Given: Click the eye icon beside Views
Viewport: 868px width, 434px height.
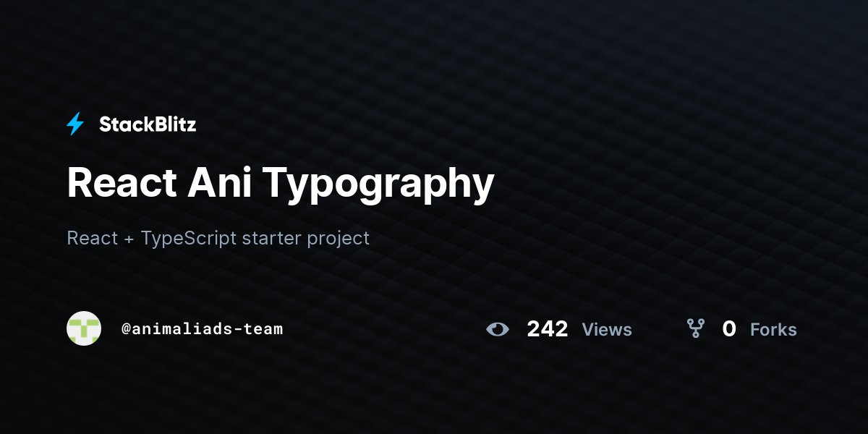Looking at the screenshot, I should pyautogui.click(x=498, y=330).
